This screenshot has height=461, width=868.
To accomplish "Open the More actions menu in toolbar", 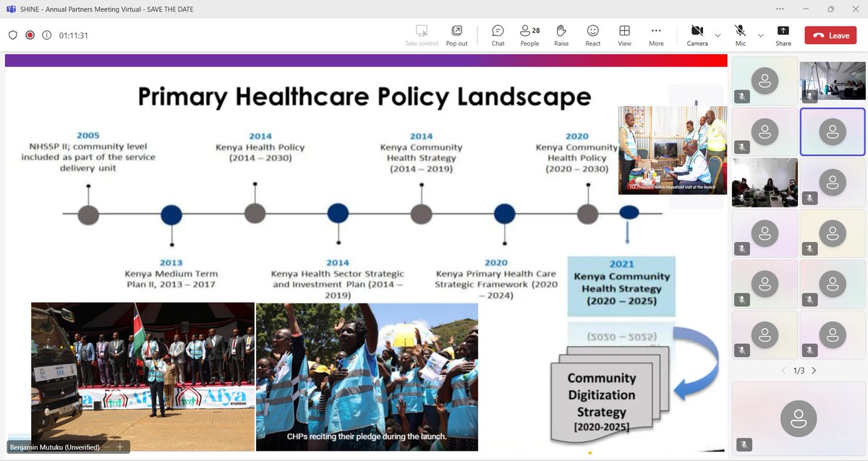I will point(656,35).
